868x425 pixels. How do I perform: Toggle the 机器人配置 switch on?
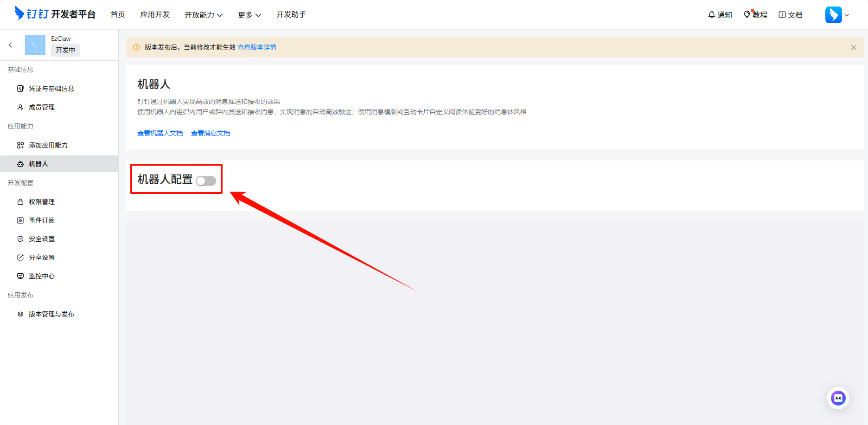click(x=206, y=181)
